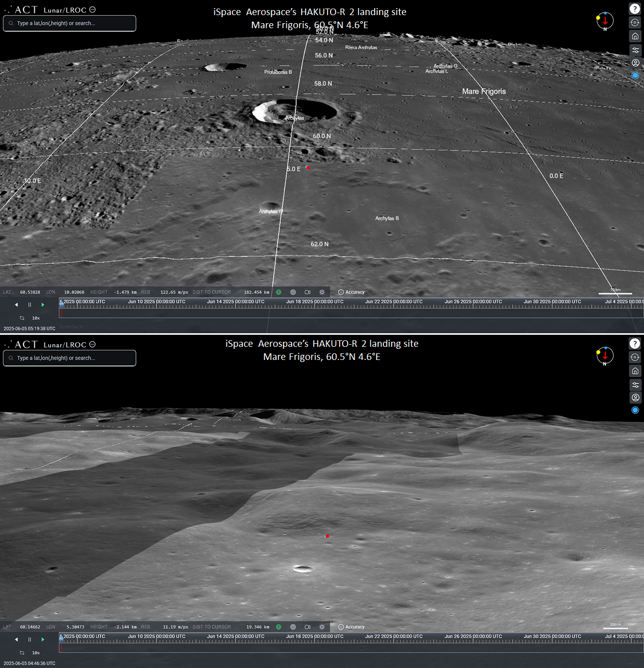Play time backward in bottom timeline
The width and height of the screenshot is (644, 668).
click(x=16, y=639)
